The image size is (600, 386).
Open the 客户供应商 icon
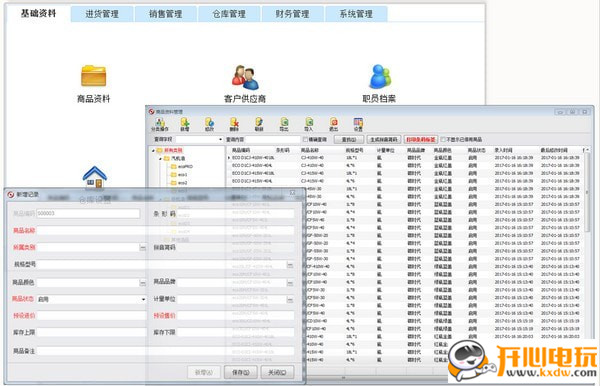tap(245, 77)
